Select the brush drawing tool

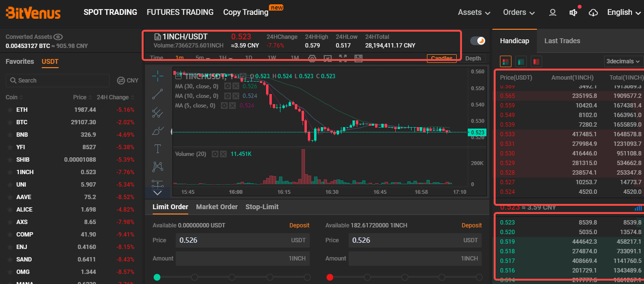tap(158, 130)
